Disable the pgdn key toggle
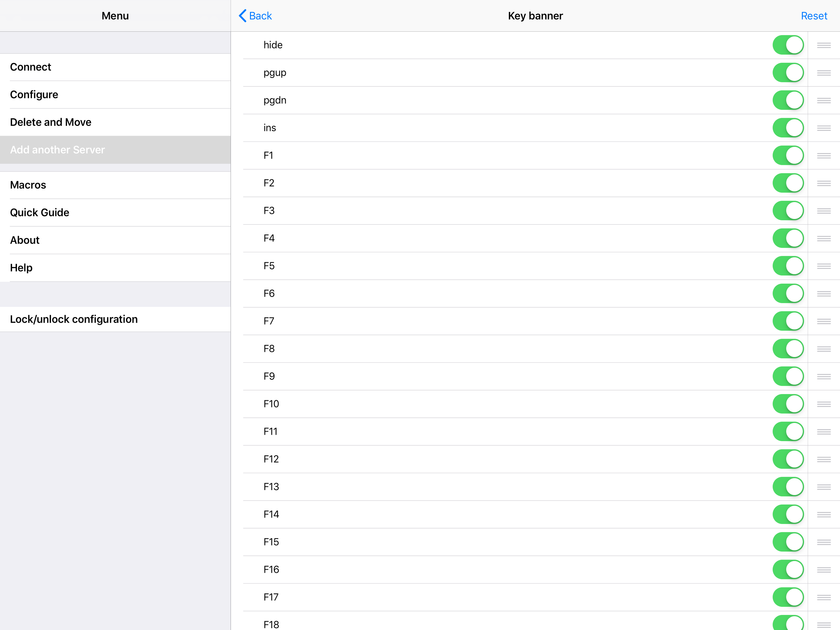This screenshot has height=630, width=840. coord(788,100)
